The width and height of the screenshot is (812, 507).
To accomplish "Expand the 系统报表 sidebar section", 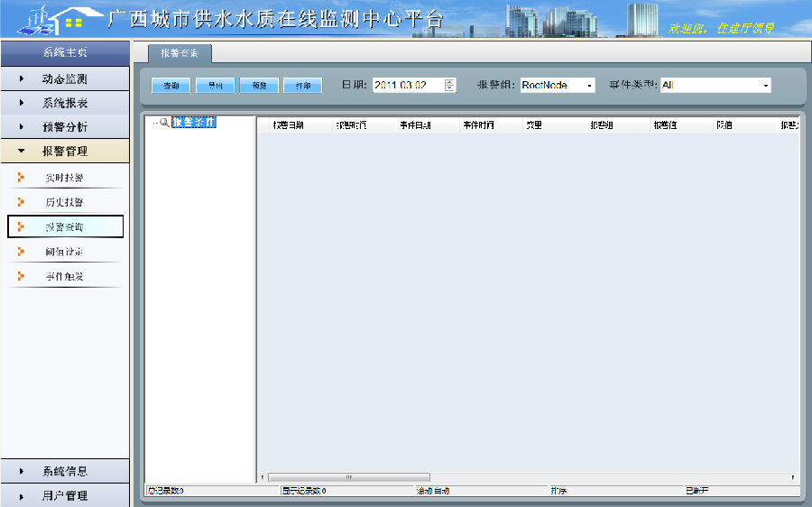I will pos(65,103).
